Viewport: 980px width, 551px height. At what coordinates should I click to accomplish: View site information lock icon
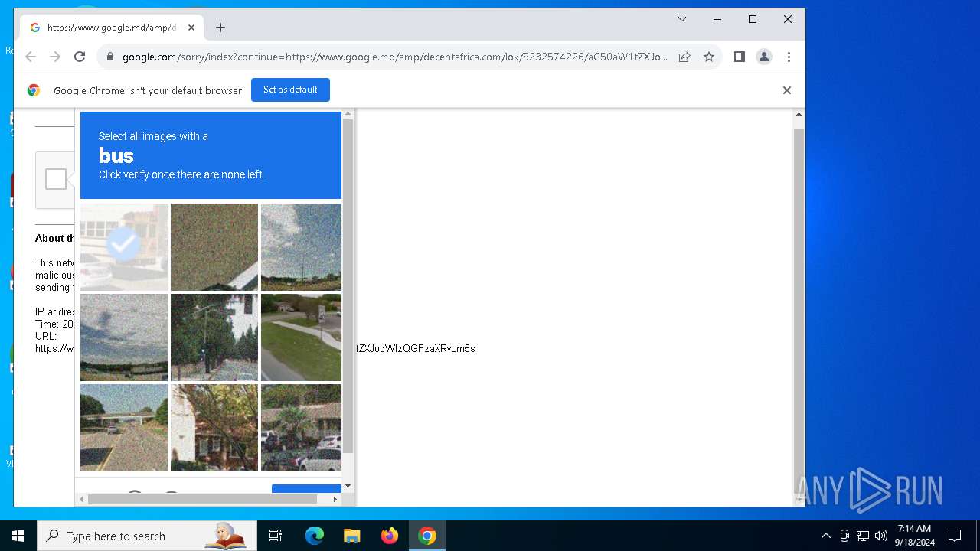[x=110, y=57]
